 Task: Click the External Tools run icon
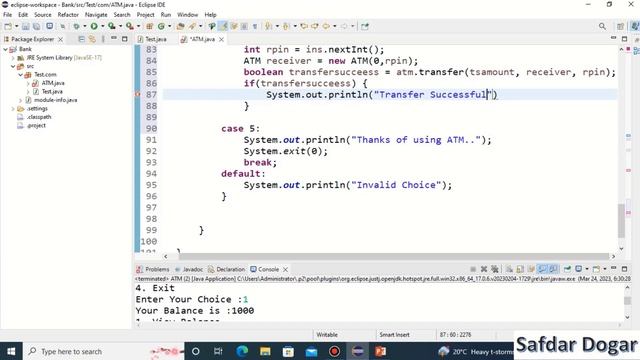pos(129,26)
